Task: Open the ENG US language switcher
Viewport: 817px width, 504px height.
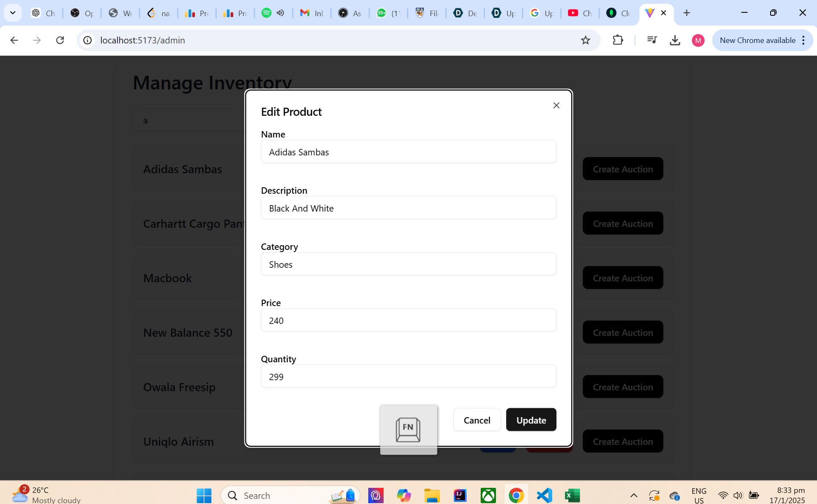Action: pos(699,495)
